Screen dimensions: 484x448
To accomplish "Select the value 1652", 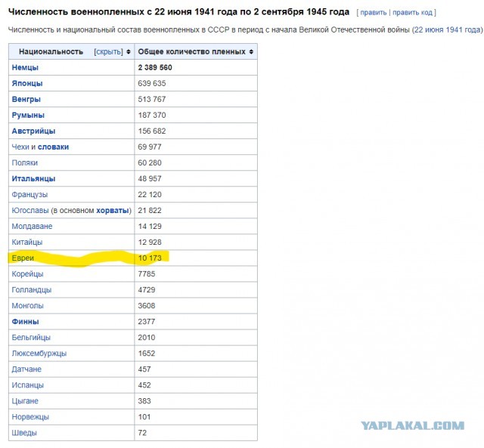I will coord(147,354).
